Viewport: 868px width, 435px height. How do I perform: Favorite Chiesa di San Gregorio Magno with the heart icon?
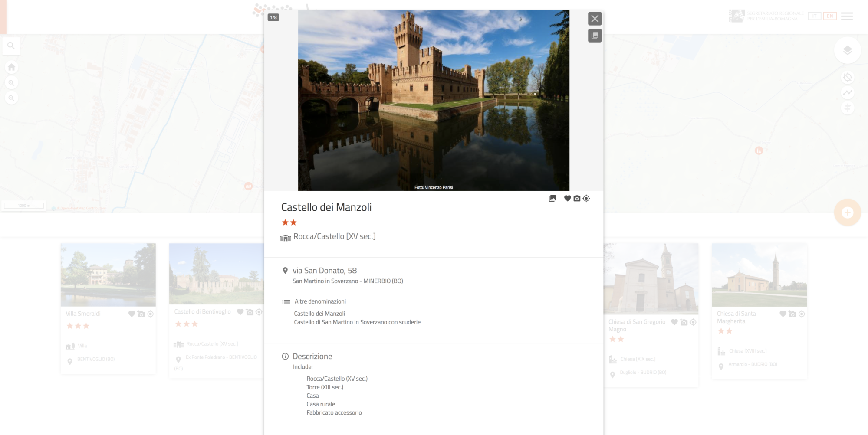pyautogui.click(x=674, y=322)
